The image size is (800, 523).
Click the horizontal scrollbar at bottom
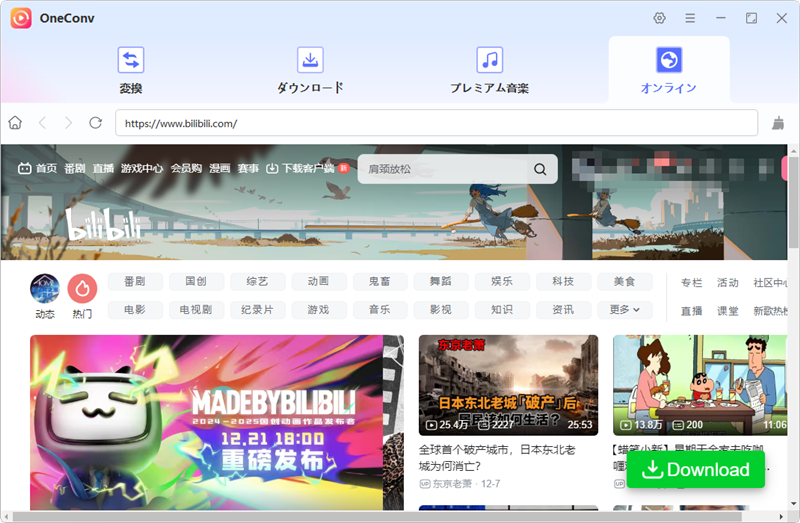(376, 516)
